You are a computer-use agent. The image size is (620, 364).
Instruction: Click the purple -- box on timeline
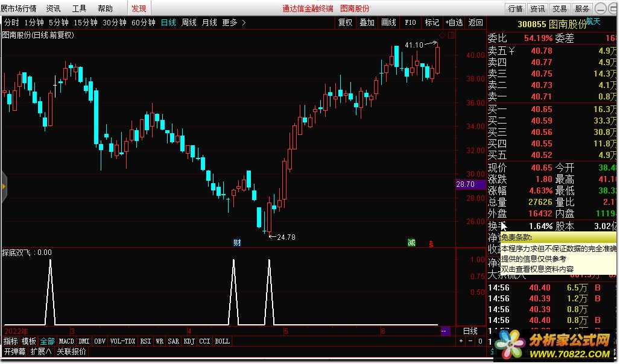click(x=445, y=331)
